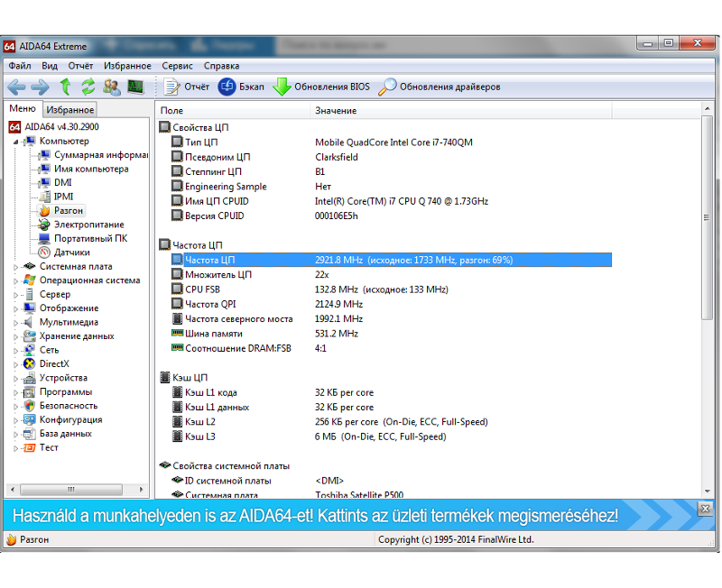The width and height of the screenshot is (722, 588).
Task: Expand the Отображение node
Action: point(15,308)
